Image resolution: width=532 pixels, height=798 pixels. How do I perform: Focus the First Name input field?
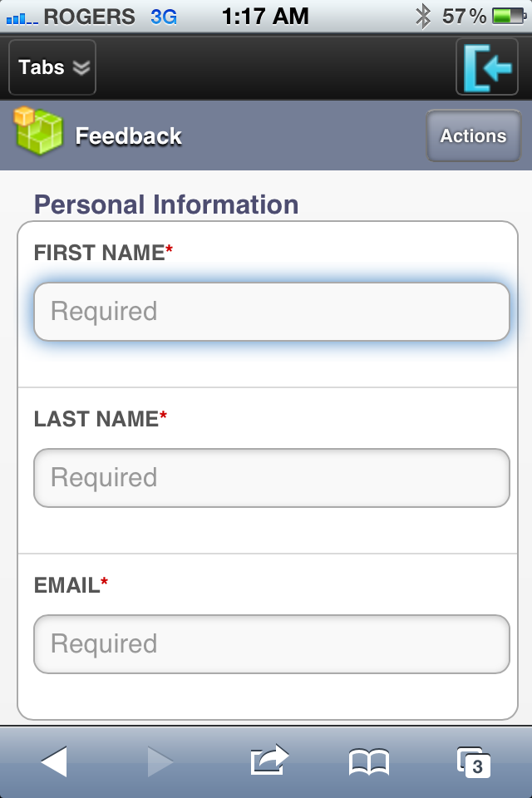(x=271, y=312)
